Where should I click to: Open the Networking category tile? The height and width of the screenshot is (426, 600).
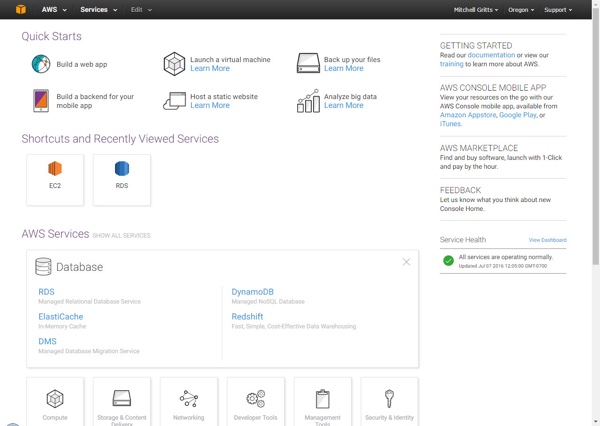pos(189,402)
